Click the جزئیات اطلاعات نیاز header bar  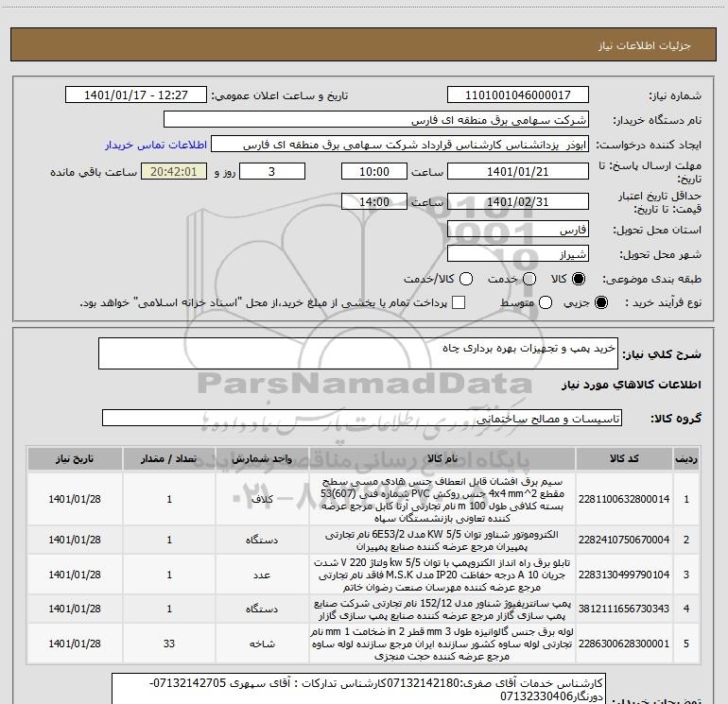pyautogui.click(x=364, y=44)
